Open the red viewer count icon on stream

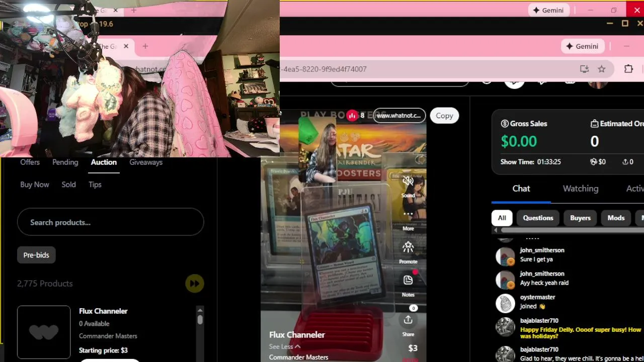click(x=352, y=116)
